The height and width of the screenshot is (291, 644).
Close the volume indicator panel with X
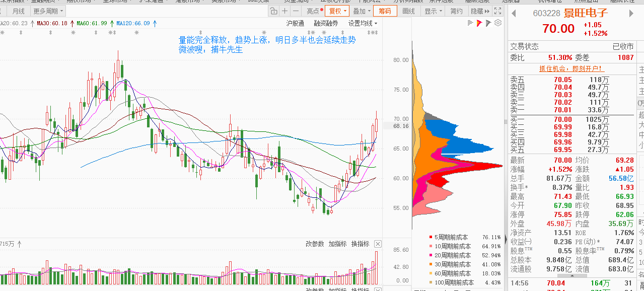[x=378, y=244]
